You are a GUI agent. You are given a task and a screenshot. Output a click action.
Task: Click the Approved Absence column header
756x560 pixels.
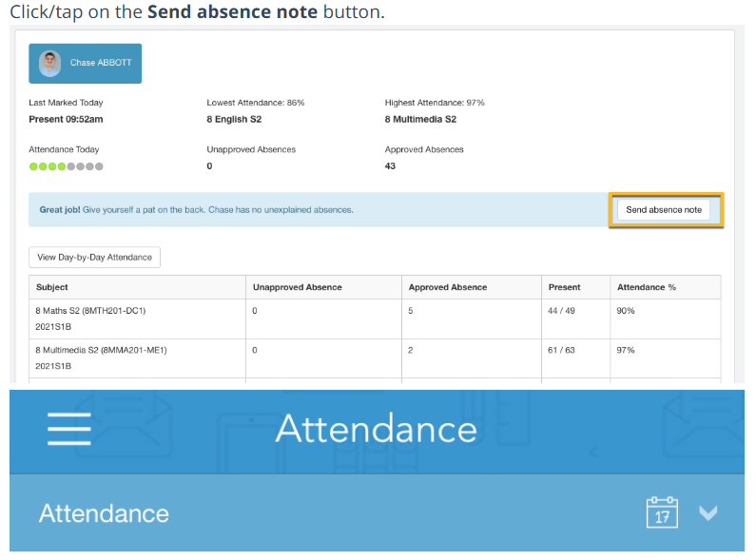(447, 287)
